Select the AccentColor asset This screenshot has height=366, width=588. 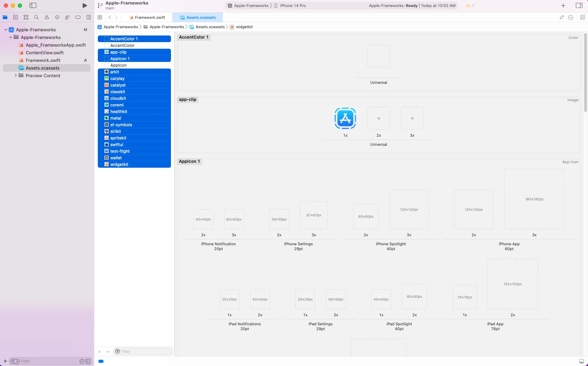tap(134, 46)
